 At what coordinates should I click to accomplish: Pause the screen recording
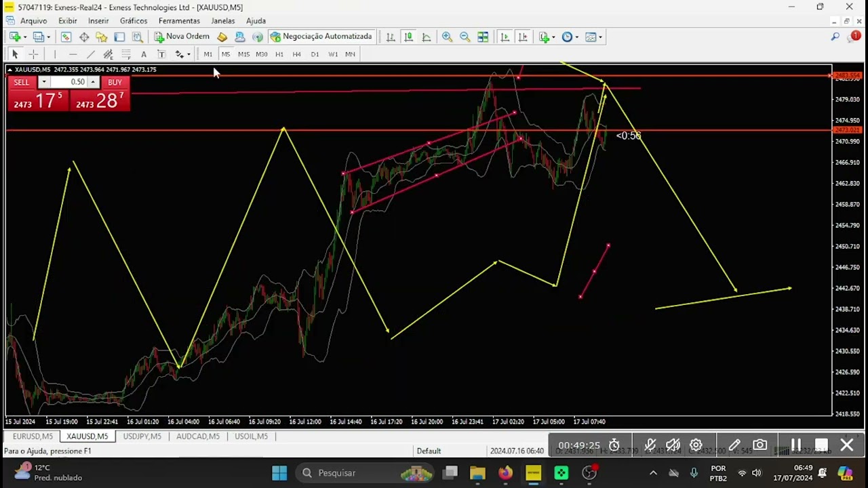795,445
